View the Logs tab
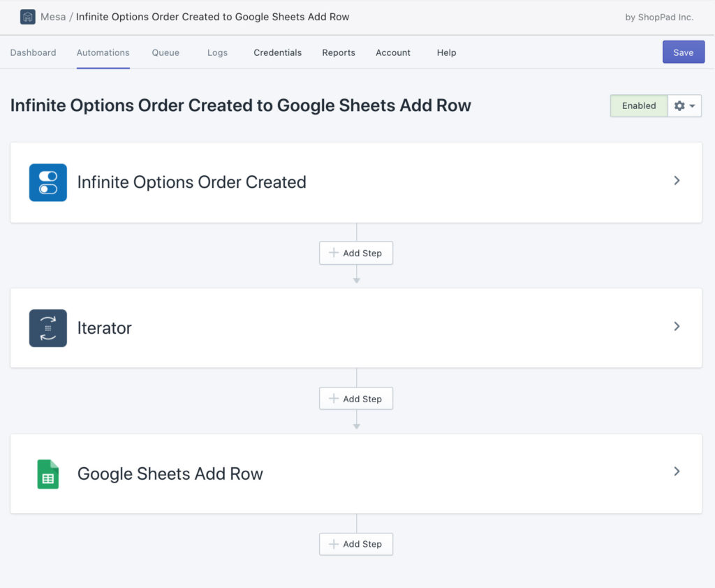 coord(218,52)
